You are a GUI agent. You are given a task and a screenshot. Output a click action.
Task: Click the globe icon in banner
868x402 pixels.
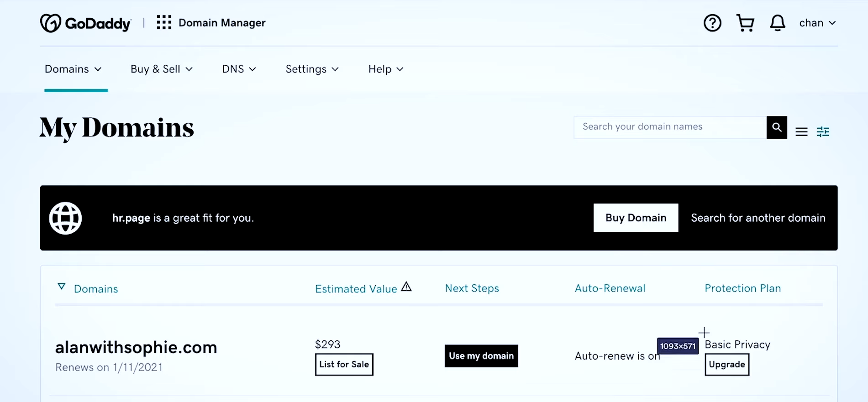coord(65,218)
